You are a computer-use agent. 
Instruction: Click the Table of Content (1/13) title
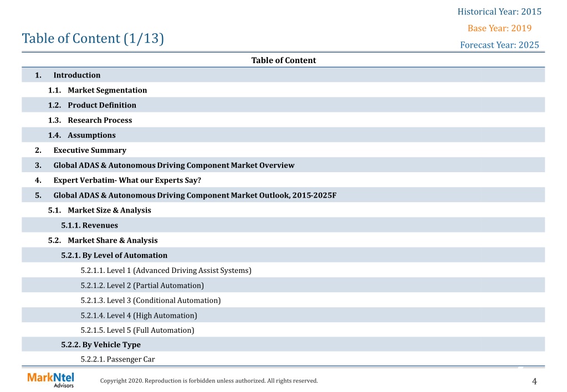(x=93, y=38)
